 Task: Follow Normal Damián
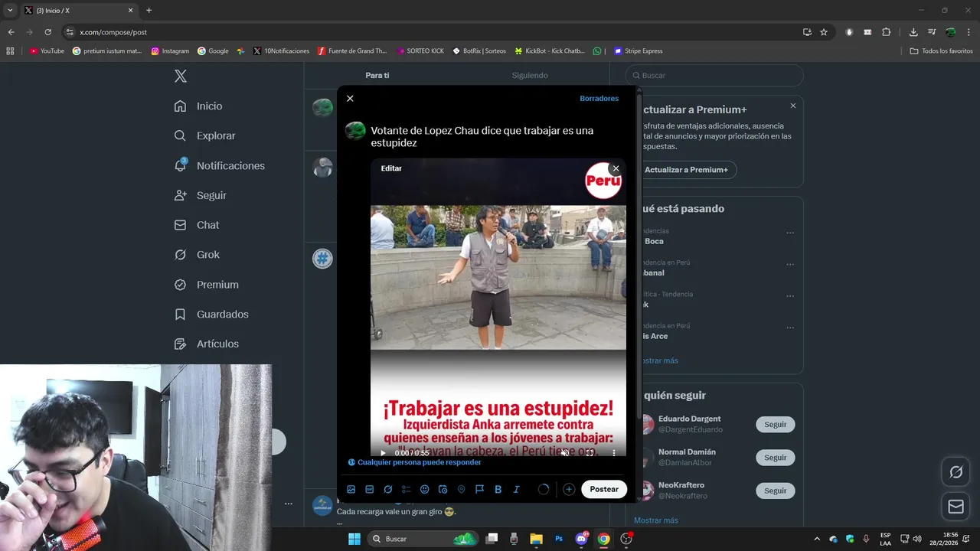pos(775,458)
